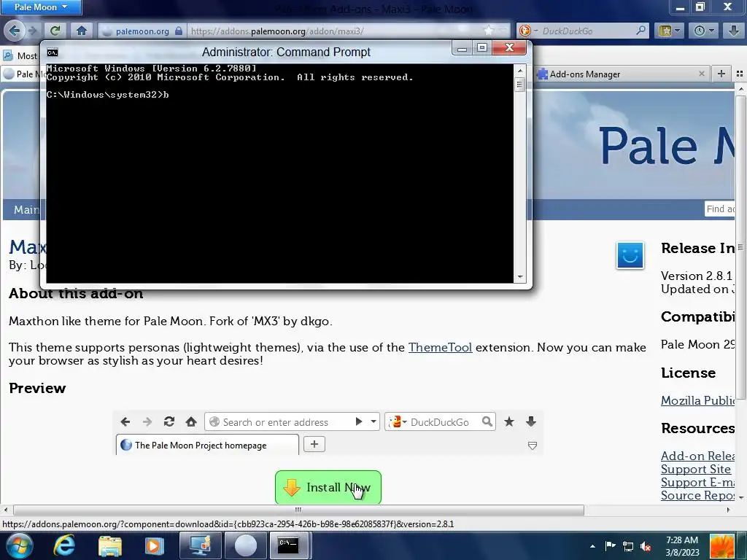
Task: Bookmark this page with the star icon
Action: coord(489,31)
